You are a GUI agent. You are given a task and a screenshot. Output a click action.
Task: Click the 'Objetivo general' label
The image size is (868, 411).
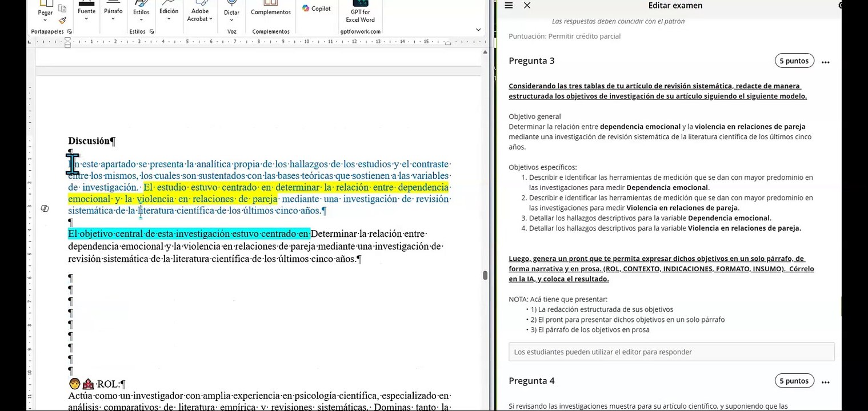pyautogui.click(x=535, y=116)
